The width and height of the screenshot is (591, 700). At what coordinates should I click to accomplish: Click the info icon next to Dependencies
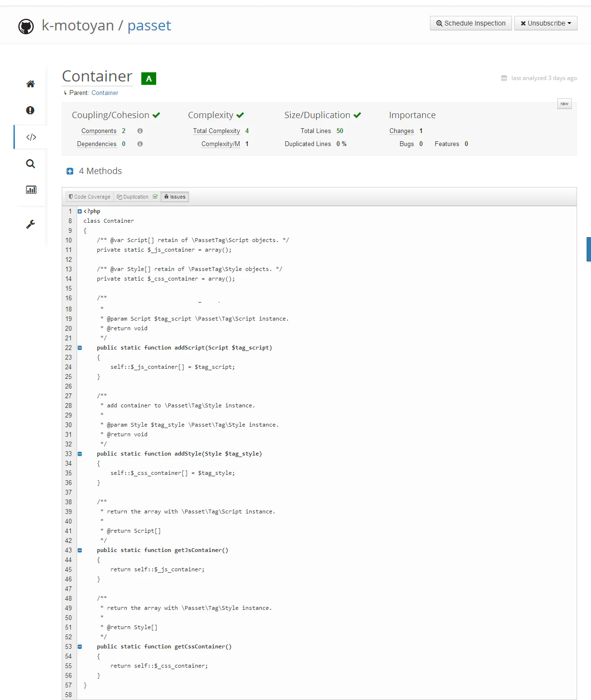(x=140, y=144)
